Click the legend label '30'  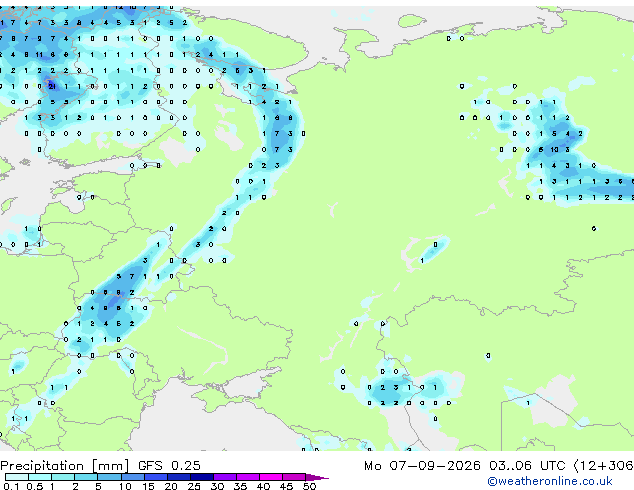point(217,486)
